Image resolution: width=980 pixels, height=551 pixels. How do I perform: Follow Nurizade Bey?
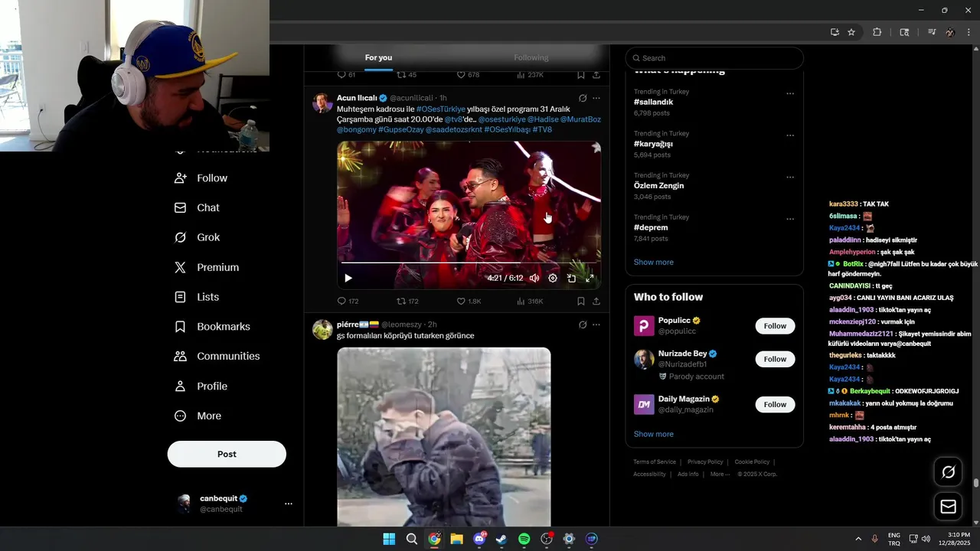[775, 359]
